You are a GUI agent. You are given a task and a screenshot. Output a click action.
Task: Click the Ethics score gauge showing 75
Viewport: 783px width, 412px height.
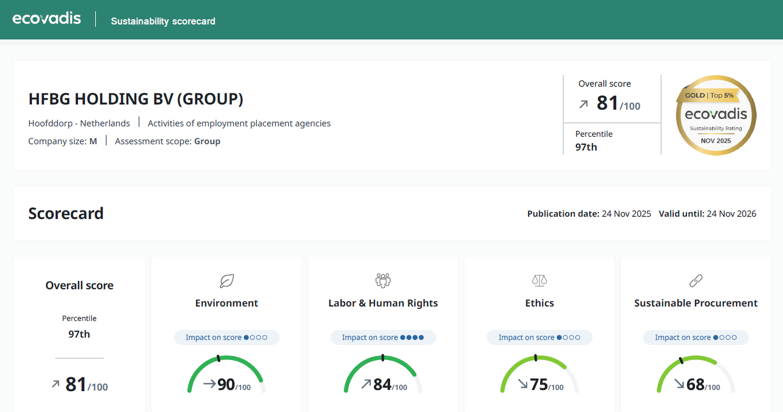click(x=540, y=375)
